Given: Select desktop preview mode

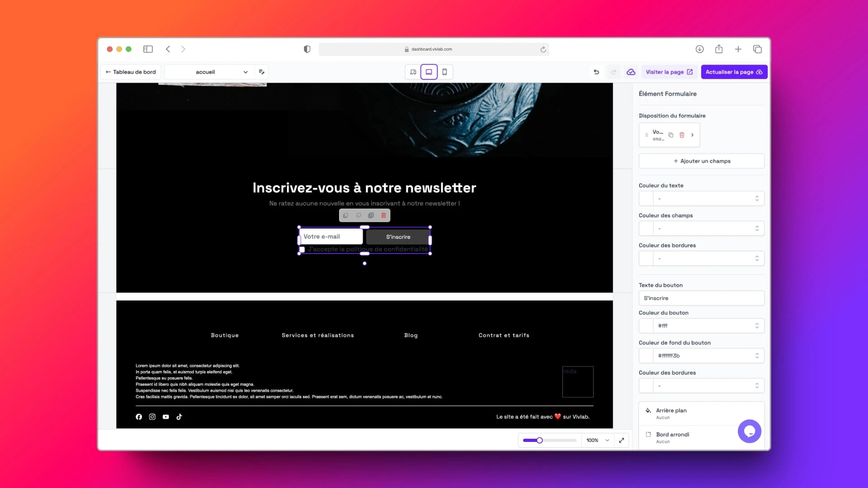Looking at the screenshot, I should tap(429, 72).
